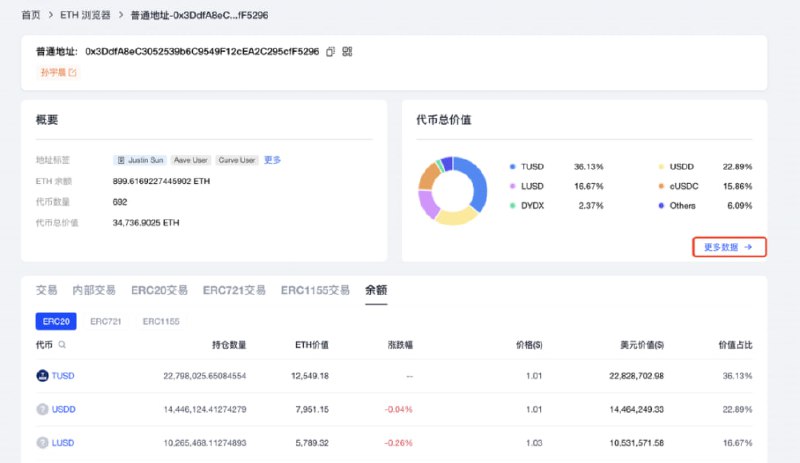Image resolution: width=800 pixels, height=463 pixels.
Task: Switch to the 内部交易 tab
Action: click(x=94, y=290)
